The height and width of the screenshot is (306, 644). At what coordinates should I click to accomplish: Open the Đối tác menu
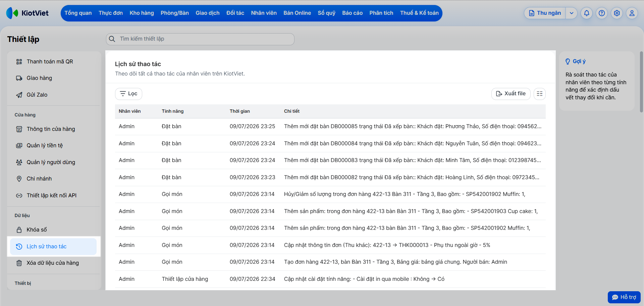pyautogui.click(x=235, y=13)
